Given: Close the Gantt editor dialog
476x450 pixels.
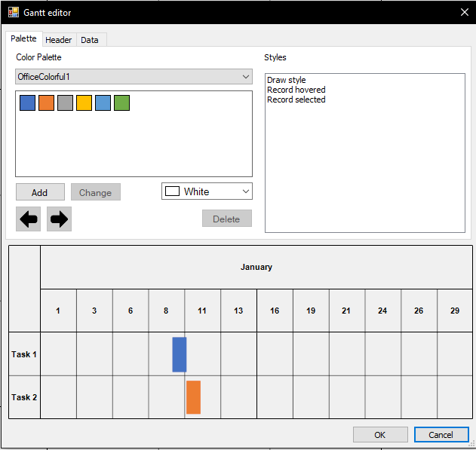Looking at the screenshot, I should (x=465, y=12).
